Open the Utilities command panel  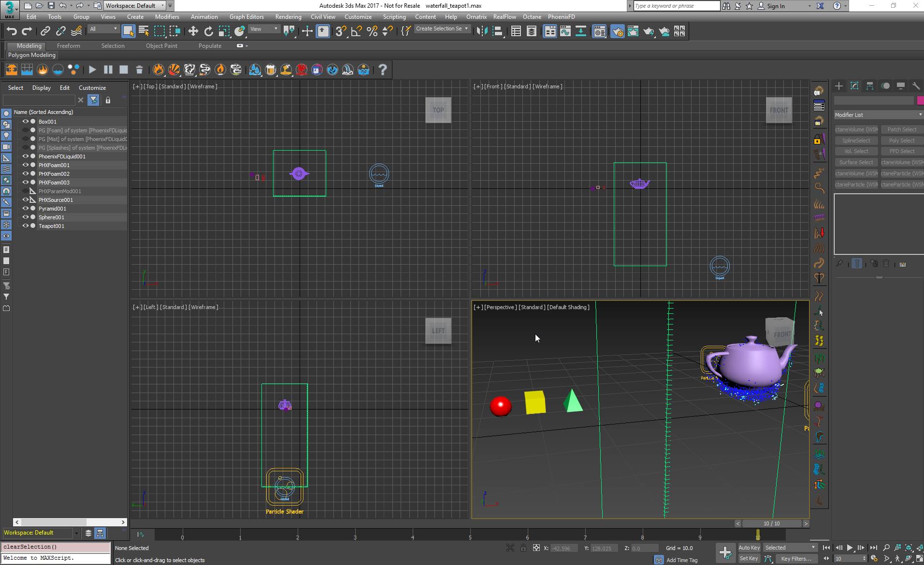916,86
